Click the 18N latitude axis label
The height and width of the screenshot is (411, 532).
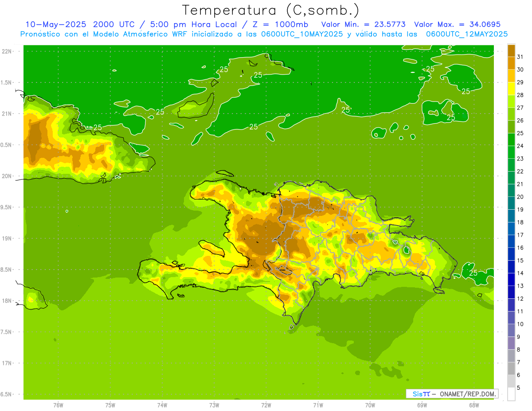7,301
